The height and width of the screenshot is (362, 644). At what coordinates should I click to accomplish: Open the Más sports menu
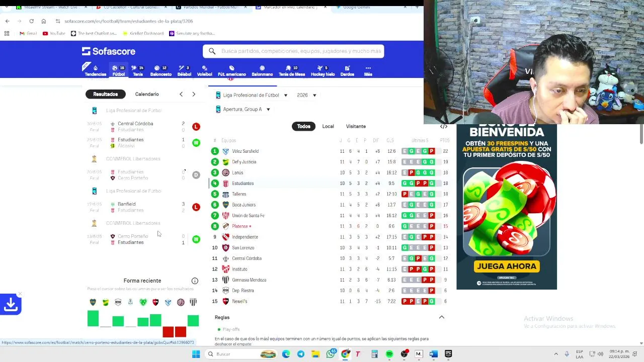coord(368,70)
